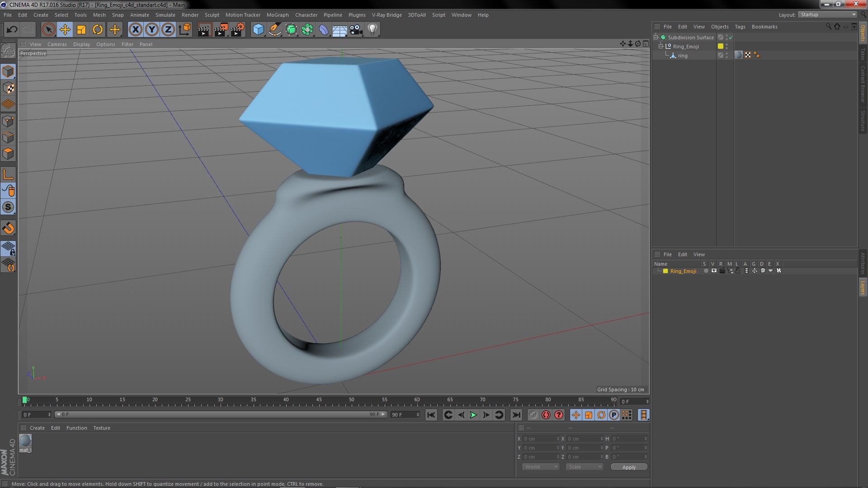Activate the Move tool in top toolbar
Viewport: 868px width, 488px height.
pos(65,30)
